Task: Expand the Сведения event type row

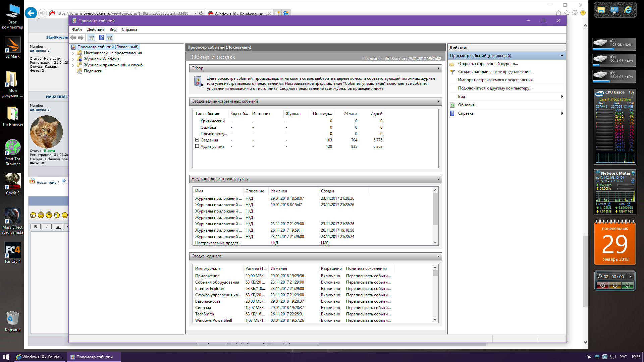Action: click(x=197, y=140)
